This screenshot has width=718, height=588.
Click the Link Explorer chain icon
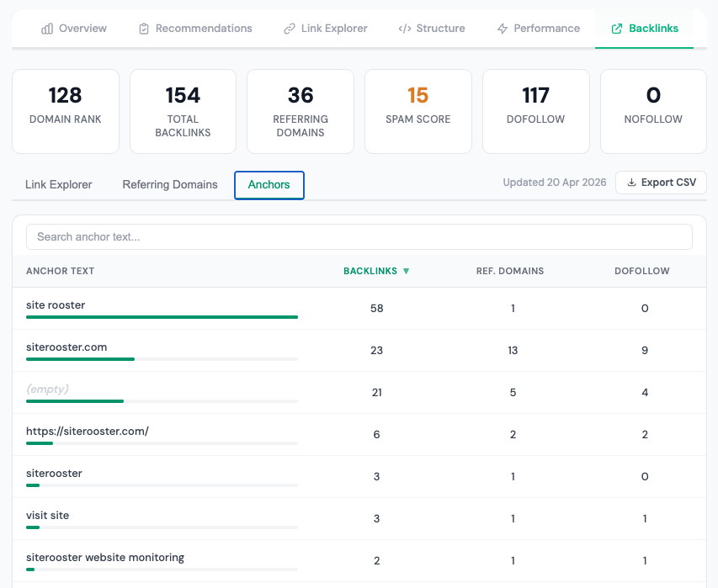[290, 29]
